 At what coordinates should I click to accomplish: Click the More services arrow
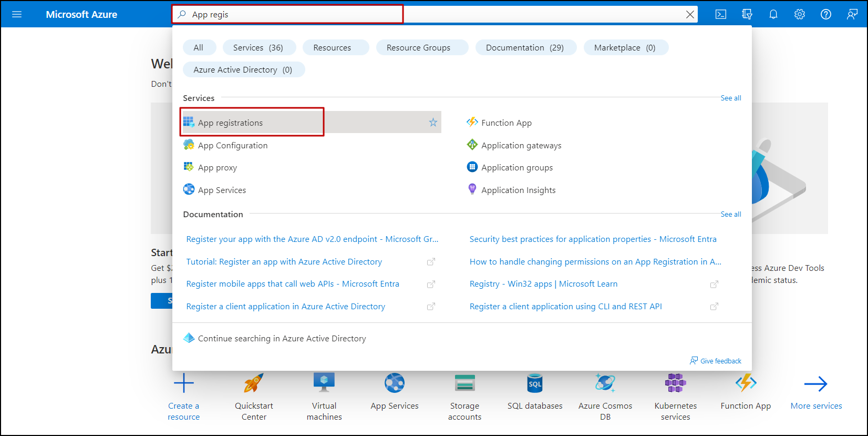[x=816, y=384]
